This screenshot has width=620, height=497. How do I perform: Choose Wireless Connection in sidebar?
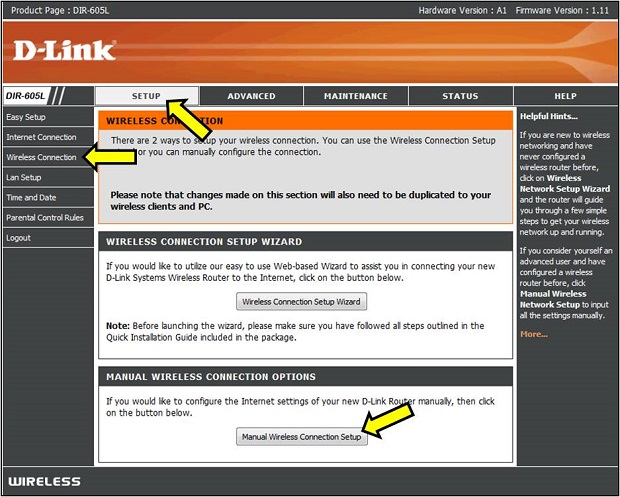coord(48,157)
